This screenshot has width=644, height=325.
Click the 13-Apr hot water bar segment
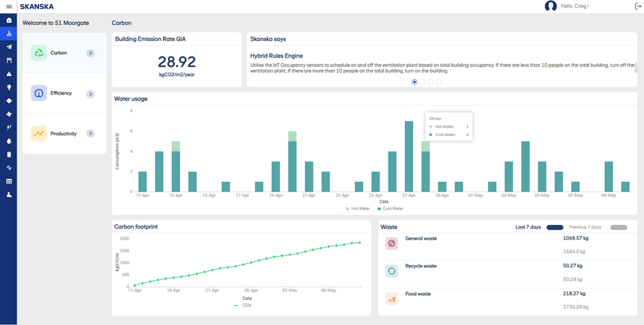click(x=176, y=146)
